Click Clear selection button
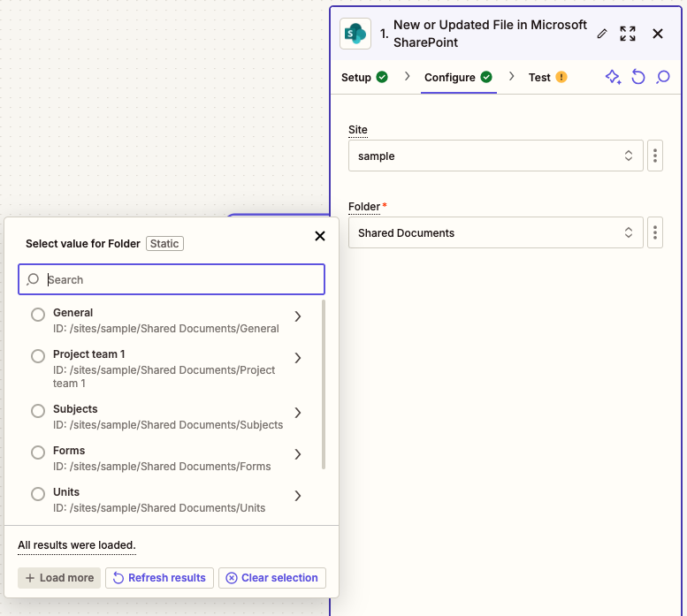This screenshot has height=616, width=687. coord(272,578)
